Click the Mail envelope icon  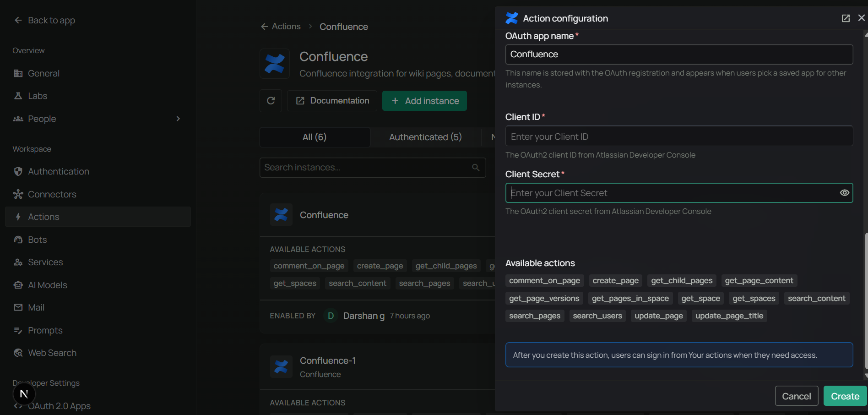[x=18, y=307]
